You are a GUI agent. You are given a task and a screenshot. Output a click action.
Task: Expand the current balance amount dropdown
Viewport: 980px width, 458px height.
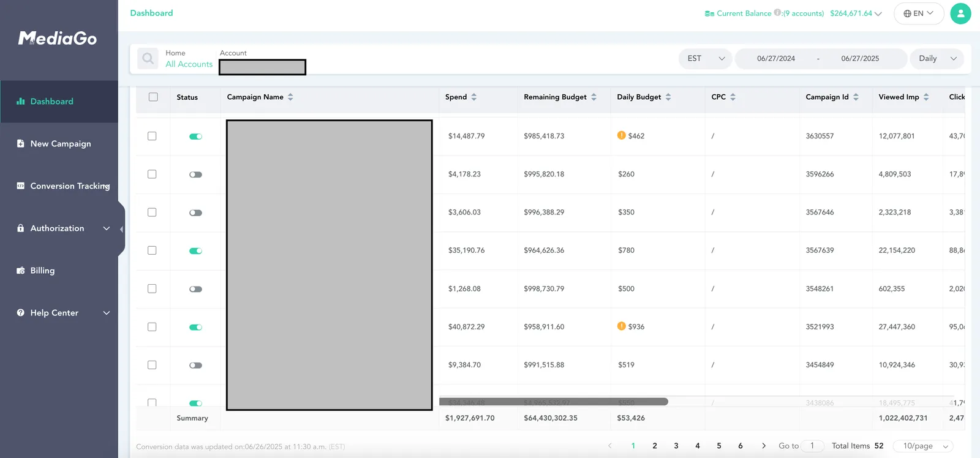tap(878, 13)
